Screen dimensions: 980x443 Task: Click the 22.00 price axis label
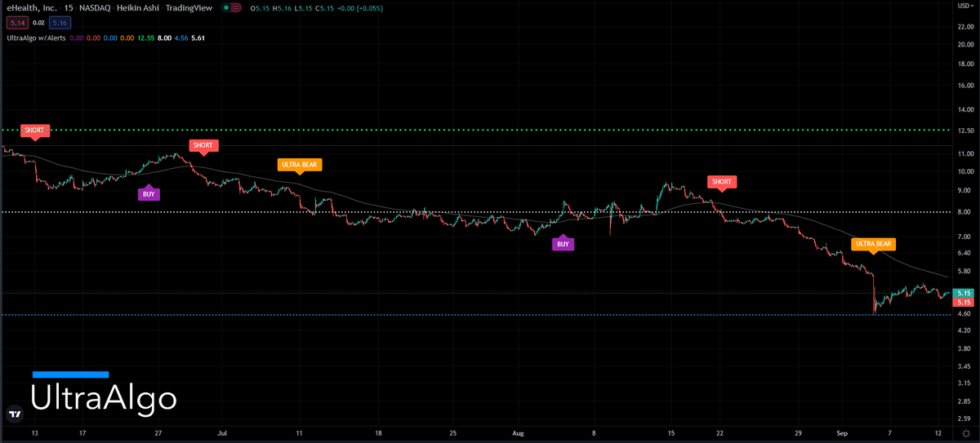[x=964, y=27]
